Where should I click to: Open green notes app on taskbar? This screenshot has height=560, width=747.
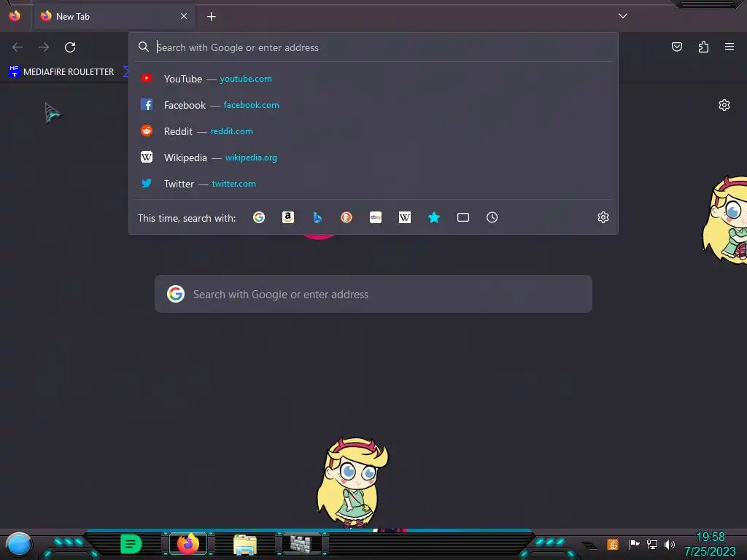[131, 544]
